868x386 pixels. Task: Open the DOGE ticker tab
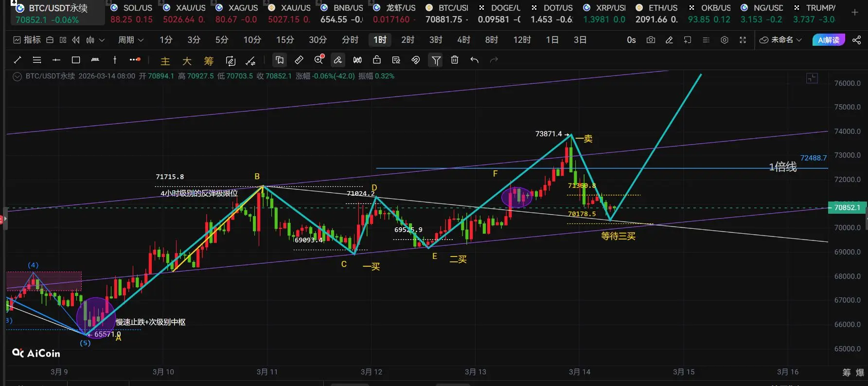click(499, 13)
